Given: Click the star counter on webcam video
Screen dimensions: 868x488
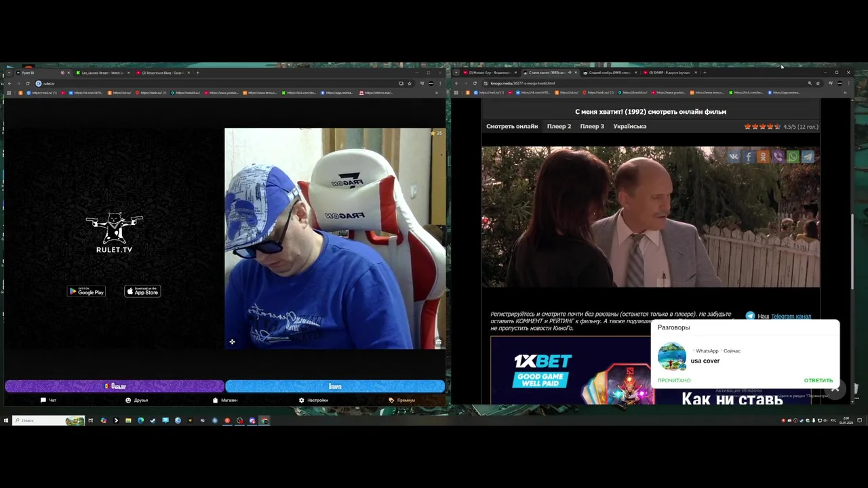Looking at the screenshot, I should (436, 133).
